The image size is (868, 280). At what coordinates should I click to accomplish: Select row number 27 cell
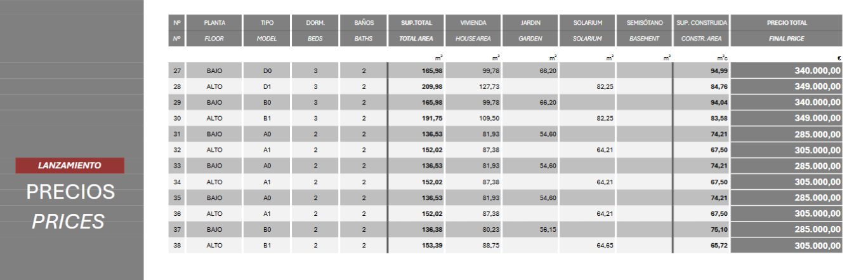point(177,70)
